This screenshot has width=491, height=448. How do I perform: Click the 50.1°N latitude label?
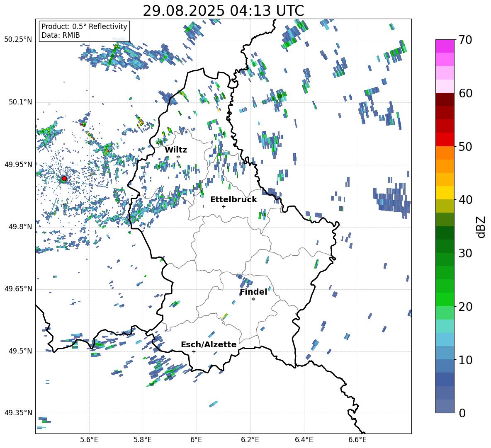(x=20, y=102)
